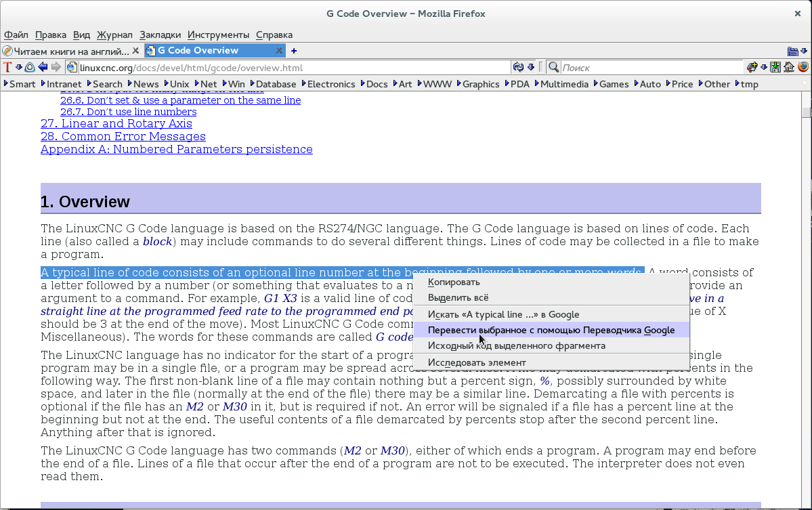Image resolution: width=812 pixels, height=510 pixels.
Task: Select 'Искать «A typical line ...» в Google'
Action: [551, 314]
